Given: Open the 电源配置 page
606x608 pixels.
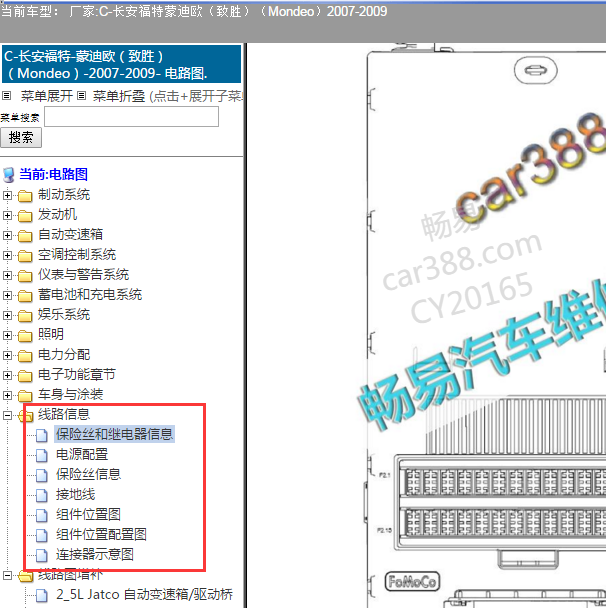Looking at the screenshot, I should click(x=82, y=454).
